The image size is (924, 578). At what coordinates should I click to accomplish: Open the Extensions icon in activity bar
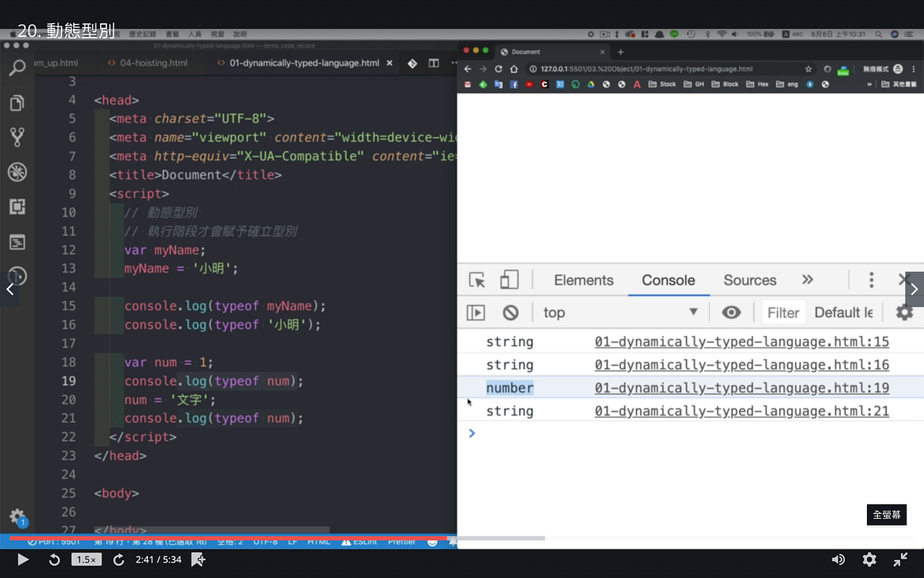coord(17,207)
